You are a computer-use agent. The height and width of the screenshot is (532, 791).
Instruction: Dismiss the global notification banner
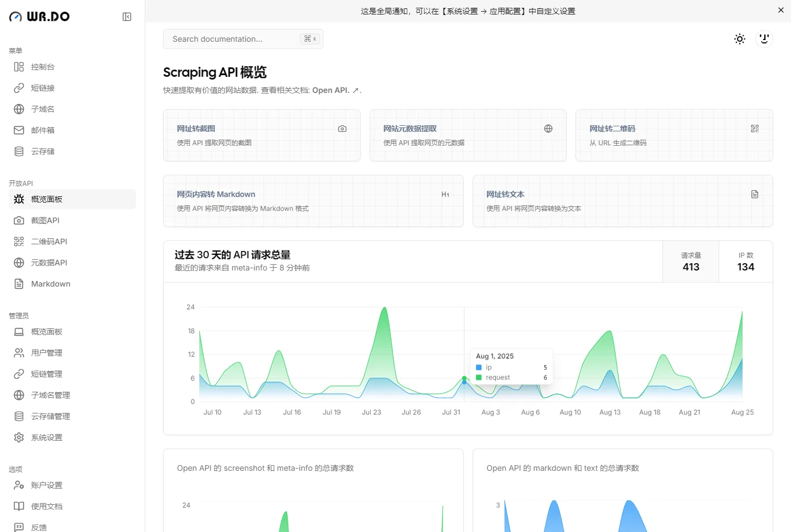click(781, 11)
